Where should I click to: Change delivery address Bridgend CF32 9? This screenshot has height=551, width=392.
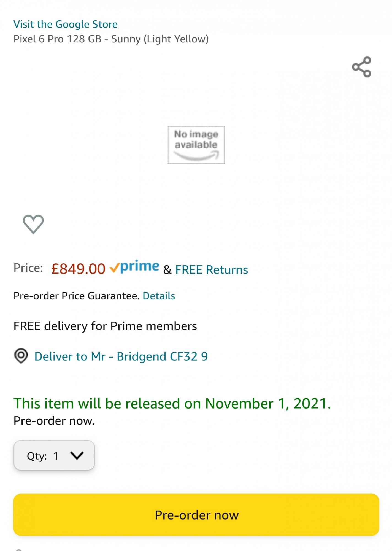121,356
